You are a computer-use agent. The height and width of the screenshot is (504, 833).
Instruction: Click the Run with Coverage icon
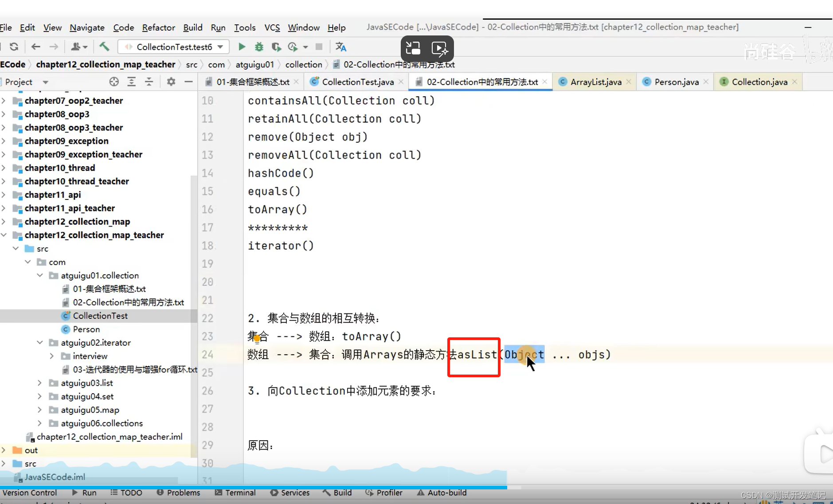[x=276, y=47]
